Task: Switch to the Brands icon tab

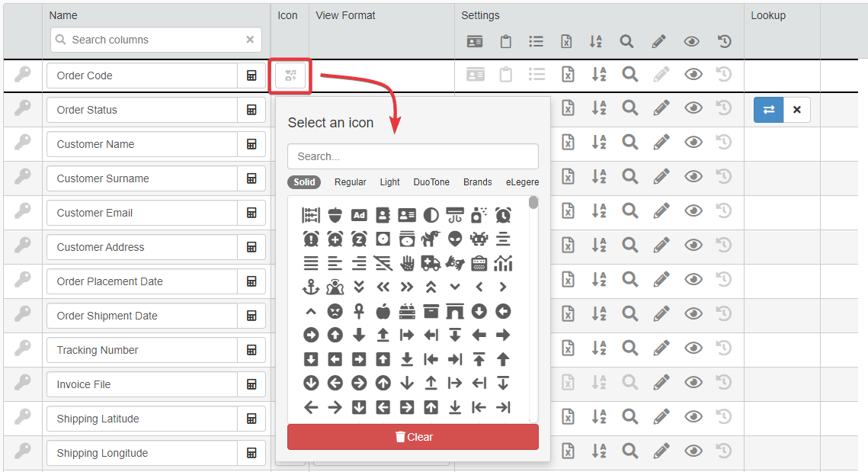Action: [477, 182]
